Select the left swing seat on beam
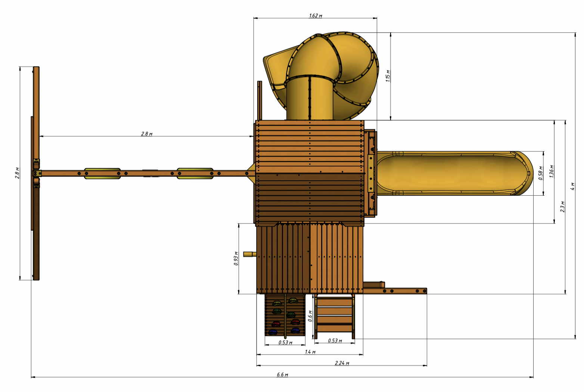Image resolution: width=584 pixels, height=392 pixels. [102, 174]
